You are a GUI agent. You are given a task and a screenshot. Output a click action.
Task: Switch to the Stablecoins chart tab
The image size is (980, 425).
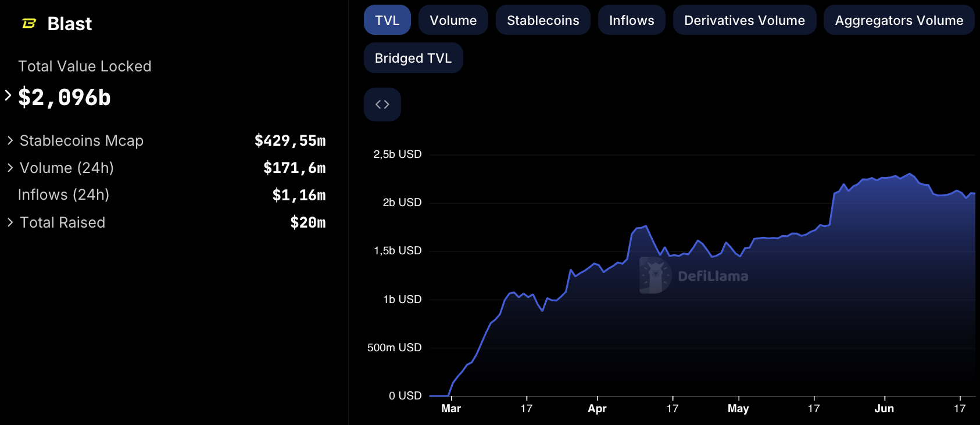(543, 20)
